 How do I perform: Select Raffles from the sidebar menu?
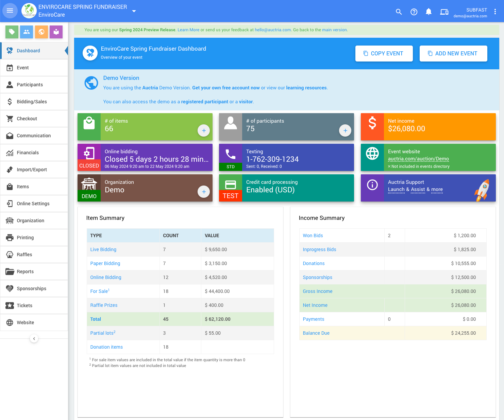click(x=24, y=255)
